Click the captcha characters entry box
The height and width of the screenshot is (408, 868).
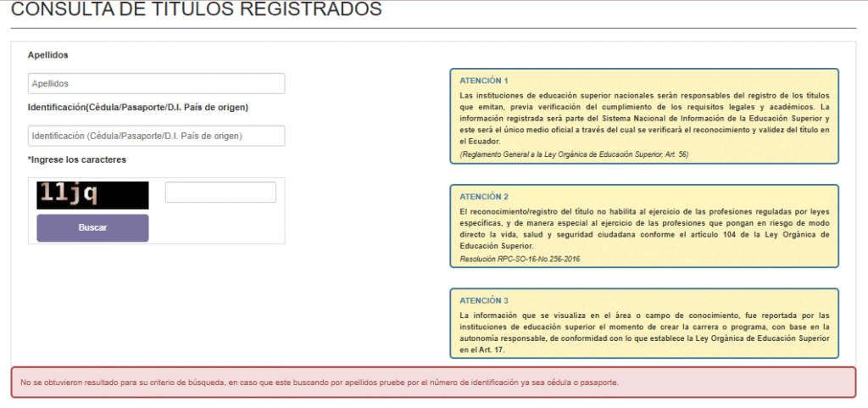click(x=220, y=193)
